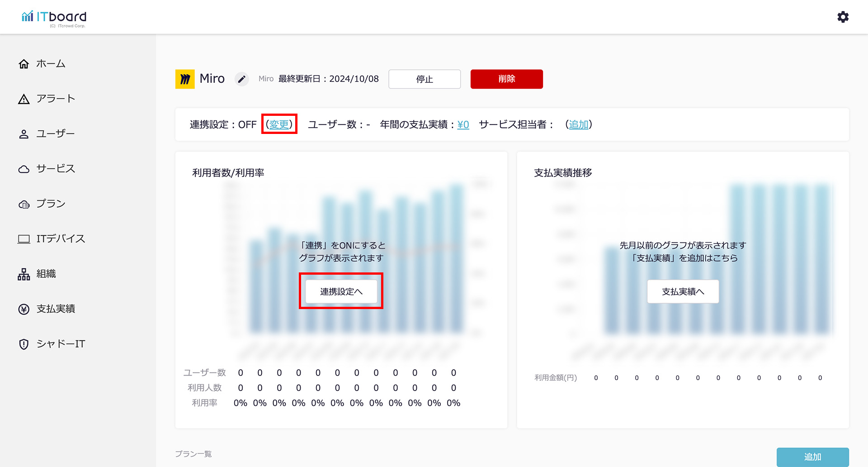Open ITデバイス in the sidebar
This screenshot has height=467, width=868.
[x=60, y=239]
